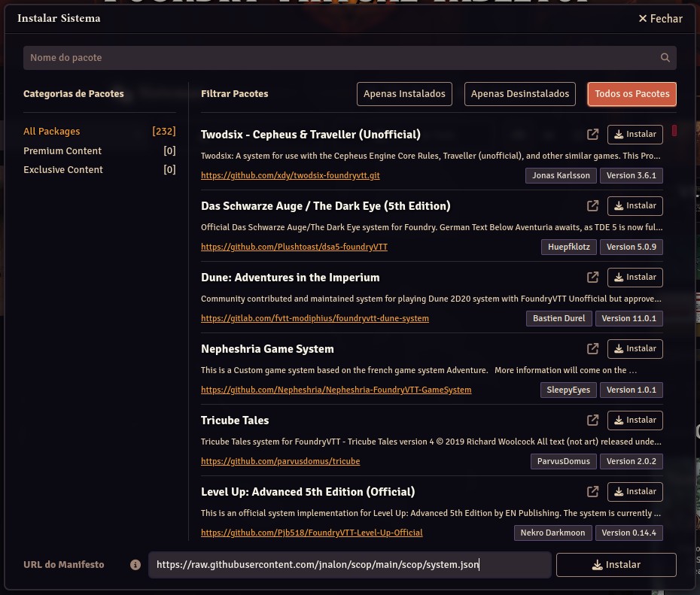The image size is (700, 595).
Task: Click the manifest URL info icon
Action: [x=135, y=565]
